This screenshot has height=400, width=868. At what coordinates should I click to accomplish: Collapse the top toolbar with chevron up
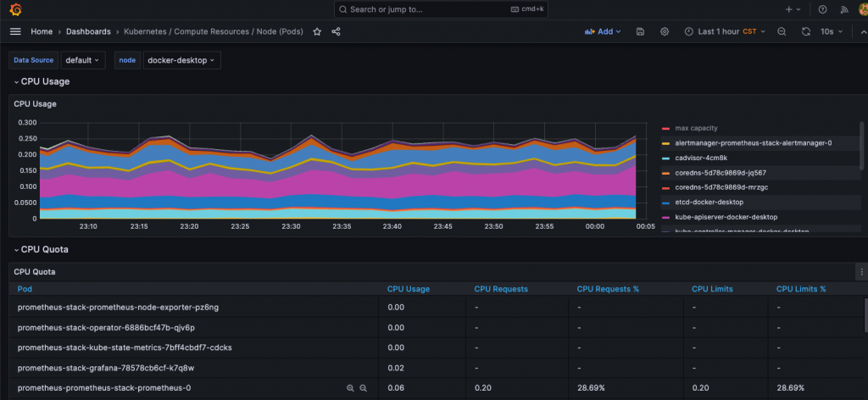(863, 31)
